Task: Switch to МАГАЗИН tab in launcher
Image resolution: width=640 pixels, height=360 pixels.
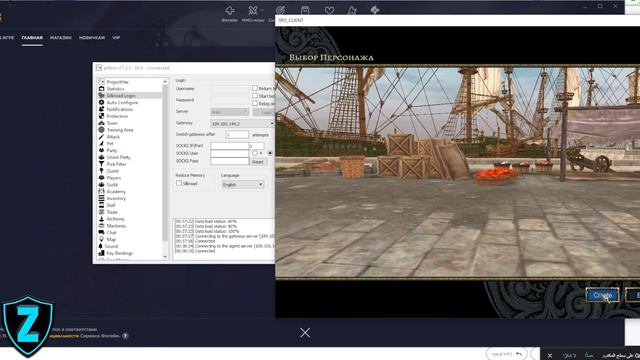Action: (x=60, y=38)
